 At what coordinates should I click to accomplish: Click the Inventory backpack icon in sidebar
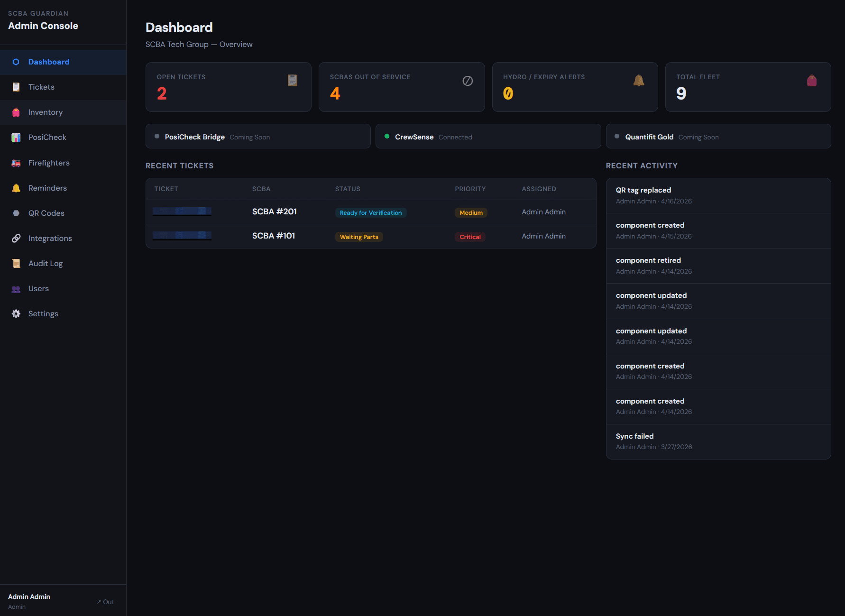pyautogui.click(x=16, y=112)
